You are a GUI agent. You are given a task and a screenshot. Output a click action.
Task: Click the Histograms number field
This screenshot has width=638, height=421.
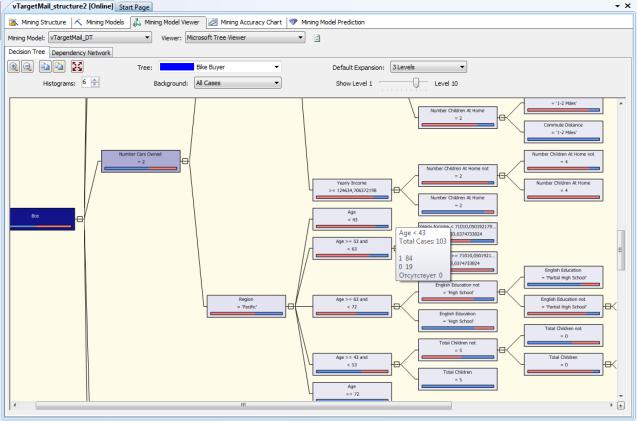pyautogui.click(x=86, y=82)
